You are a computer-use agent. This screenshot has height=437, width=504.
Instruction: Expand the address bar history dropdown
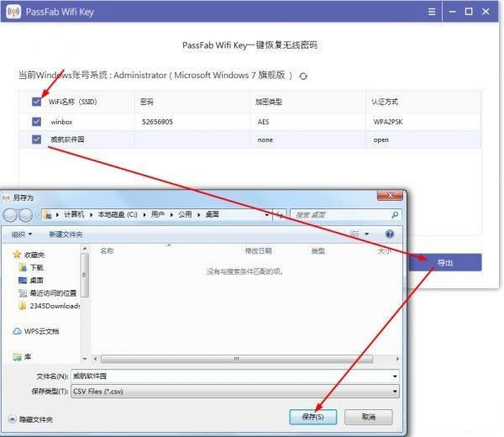(267, 215)
